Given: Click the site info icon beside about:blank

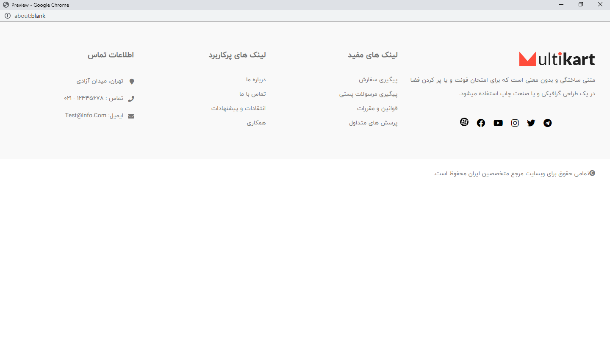Looking at the screenshot, I should pyautogui.click(x=8, y=16).
